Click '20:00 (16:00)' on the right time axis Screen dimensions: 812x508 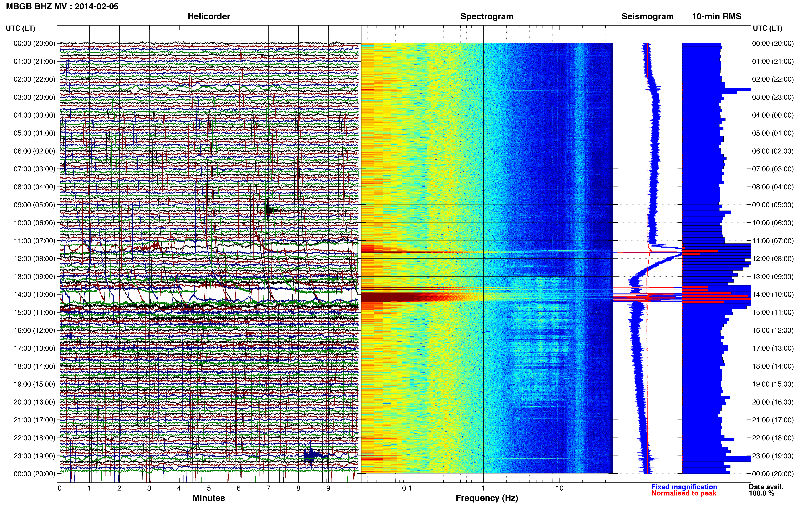click(x=773, y=402)
